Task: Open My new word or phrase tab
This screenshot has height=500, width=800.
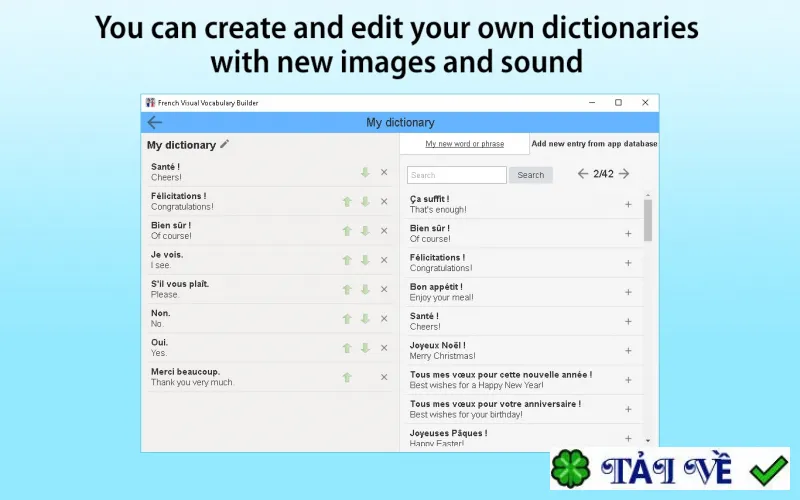Action: (465, 144)
